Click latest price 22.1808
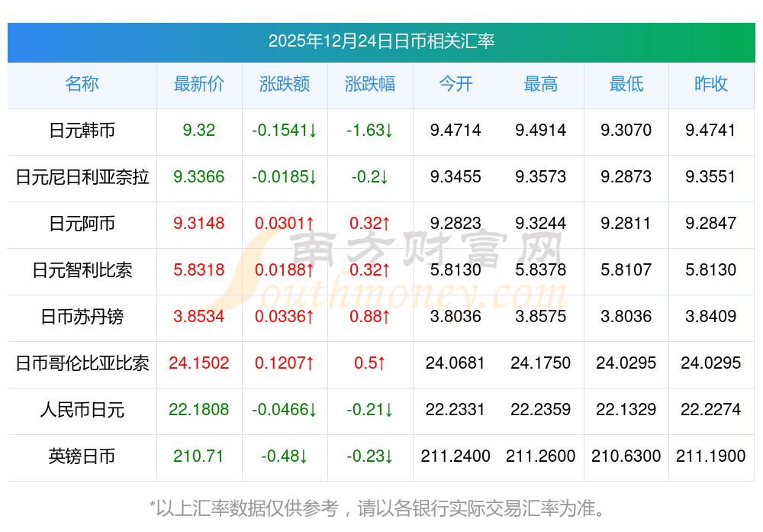 pos(198,409)
